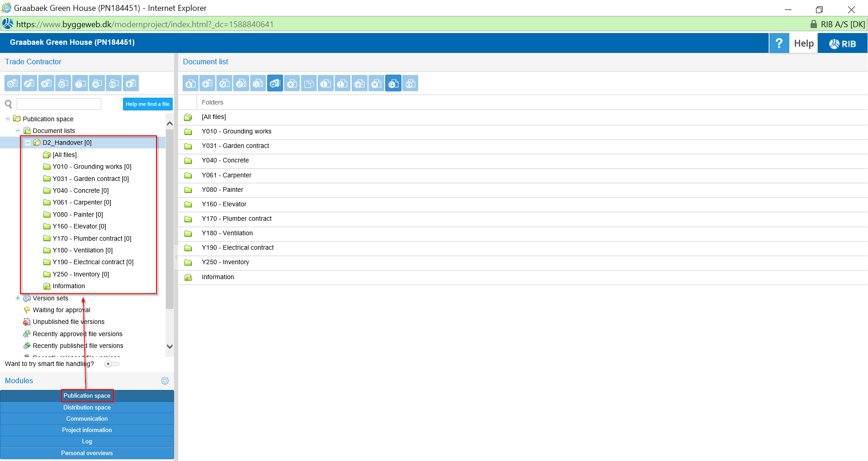Click the download file icon in Document list toolbar

tap(191, 83)
